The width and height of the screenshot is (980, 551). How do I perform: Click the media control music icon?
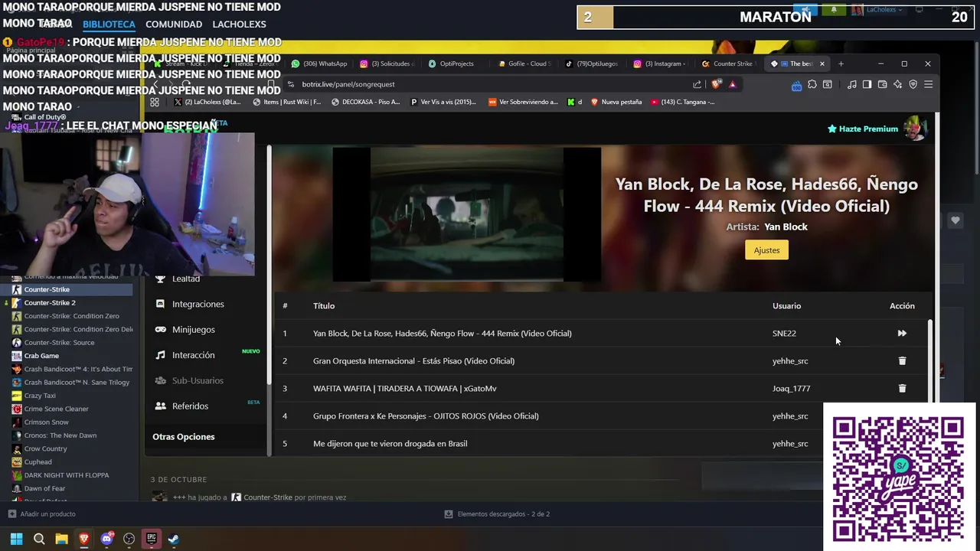click(851, 84)
